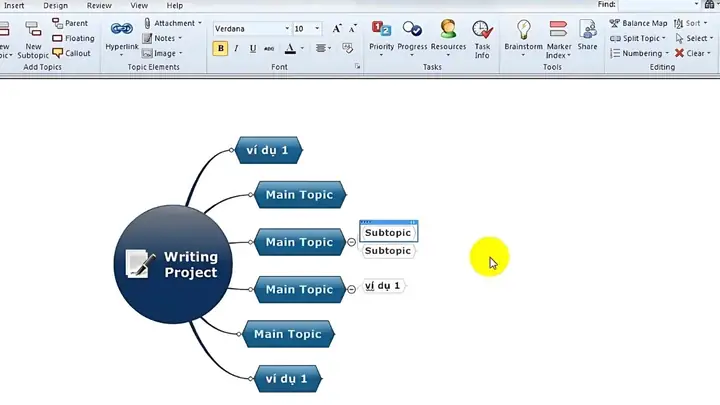Viewport: 720px width, 405px height.
Task: Open the Review ribbon tab
Action: 99,6
